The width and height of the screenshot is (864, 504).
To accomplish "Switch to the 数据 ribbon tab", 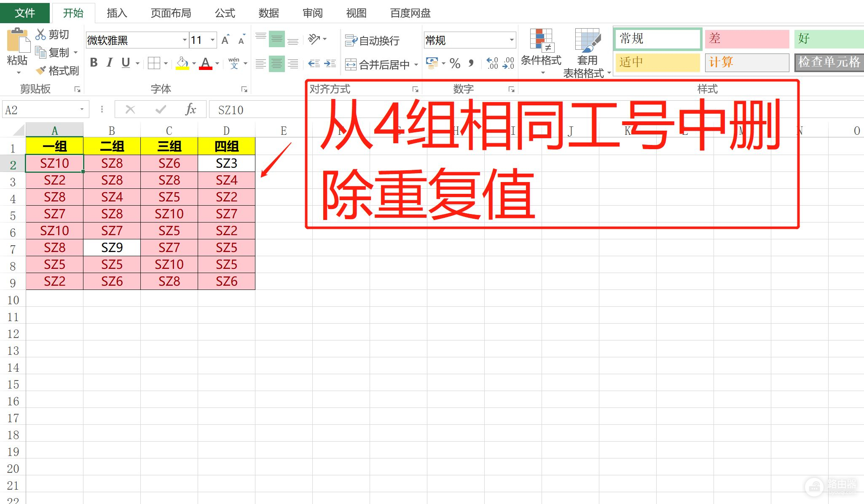I will coord(268,13).
